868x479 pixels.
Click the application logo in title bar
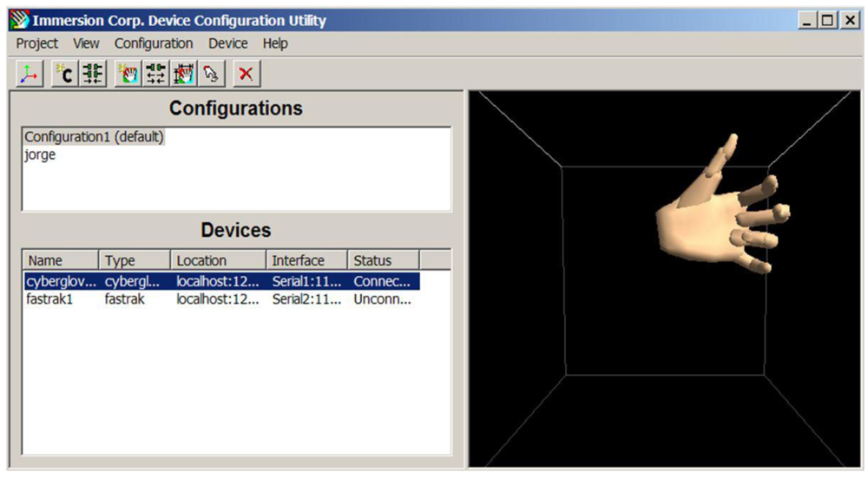click(19, 21)
